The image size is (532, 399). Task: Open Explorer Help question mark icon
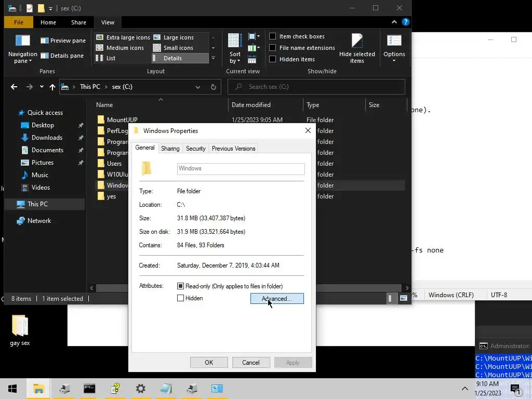click(x=405, y=22)
